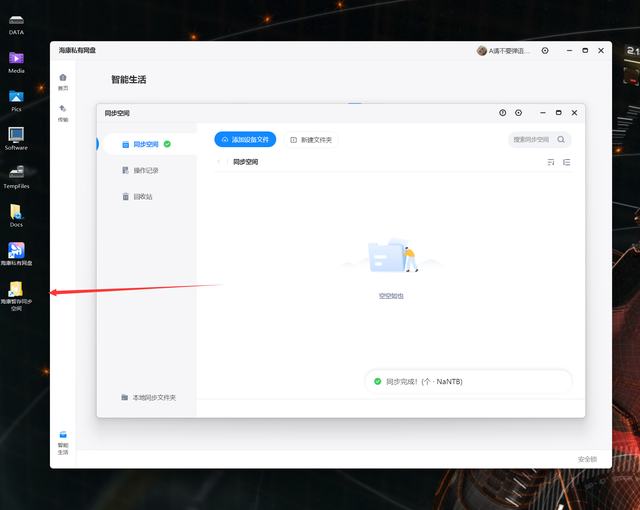Close the 海康私有网盘 main window
This screenshot has width=640, height=510.
[x=601, y=51]
